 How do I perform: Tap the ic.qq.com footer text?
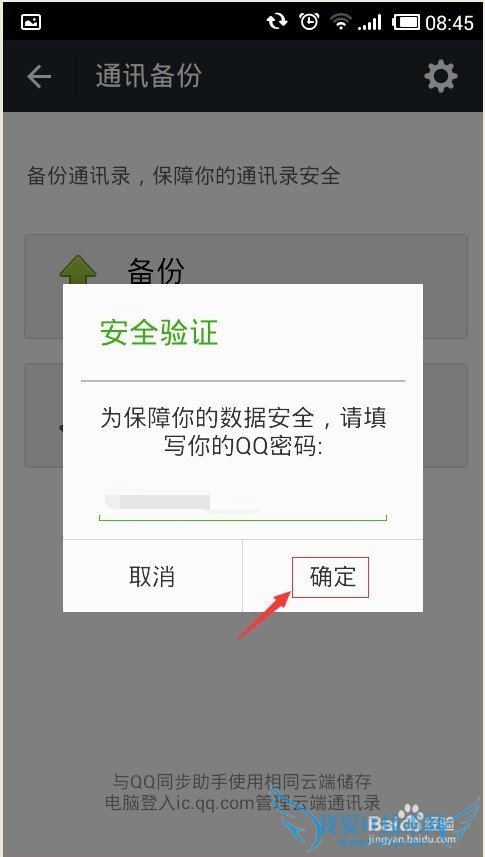(242, 803)
